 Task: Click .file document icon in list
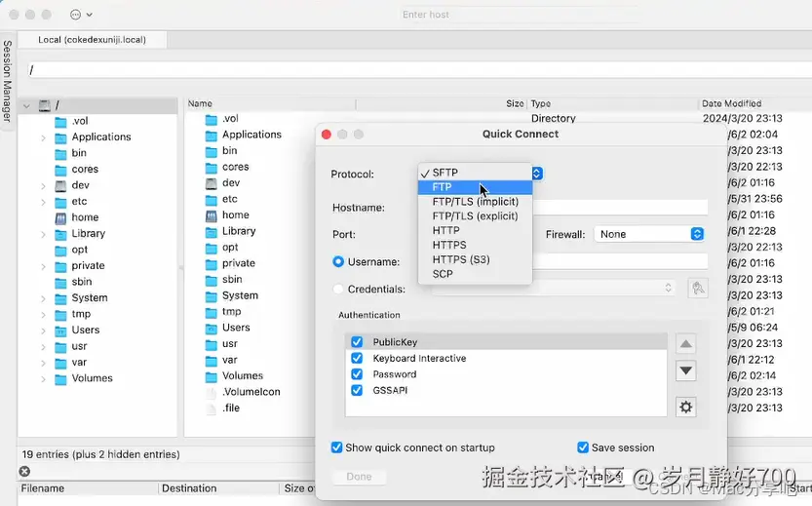tap(212, 409)
